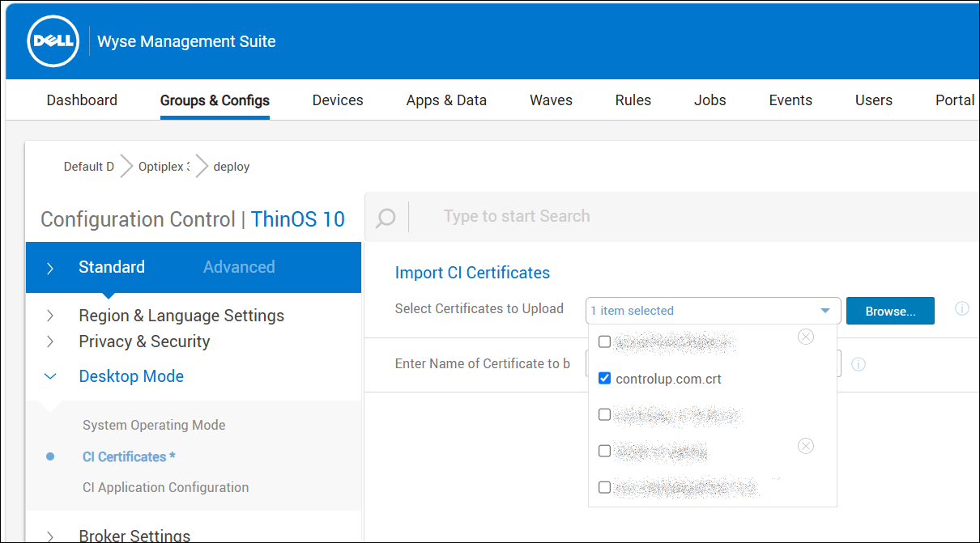This screenshot has width=980, height=543.
Task: Open the Rules tab
Action: [x=633, y=100]
